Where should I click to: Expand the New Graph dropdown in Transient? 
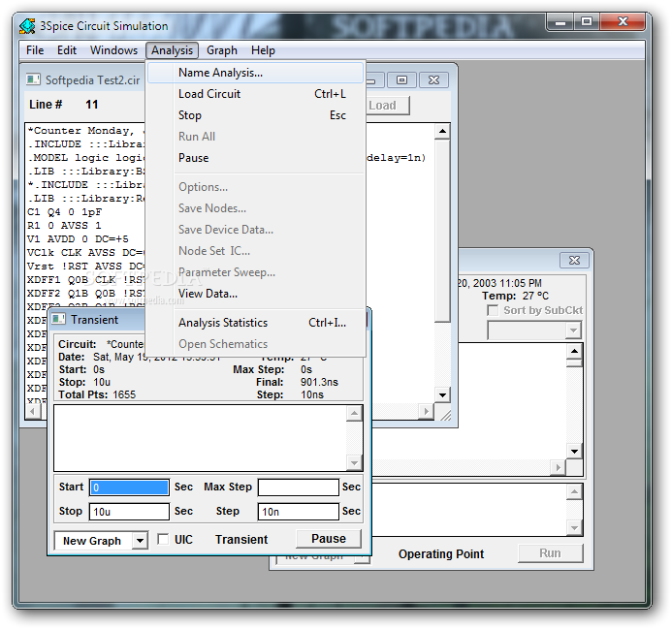coord(140,541)
